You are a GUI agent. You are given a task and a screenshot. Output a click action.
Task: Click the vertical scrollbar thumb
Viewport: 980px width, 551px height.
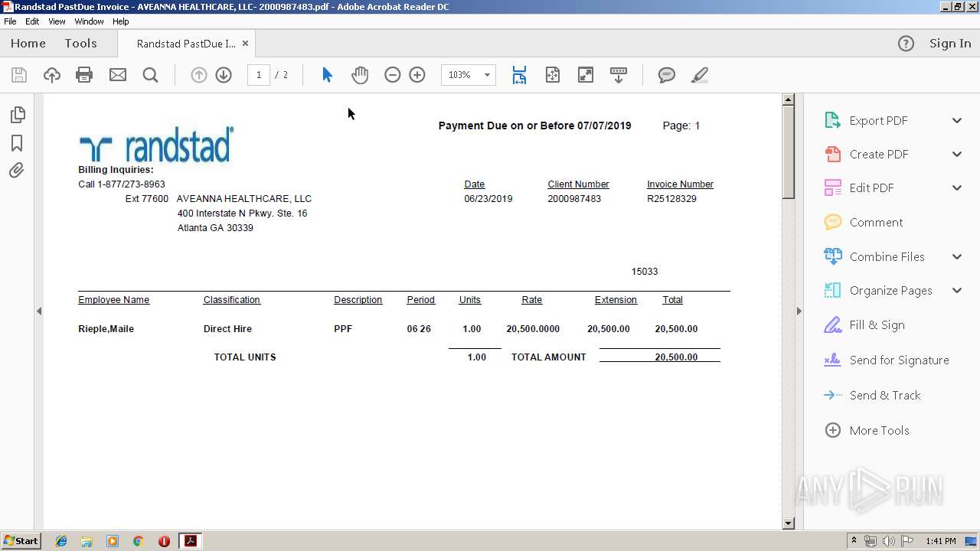pyautogui.click(x=789, y=152)
